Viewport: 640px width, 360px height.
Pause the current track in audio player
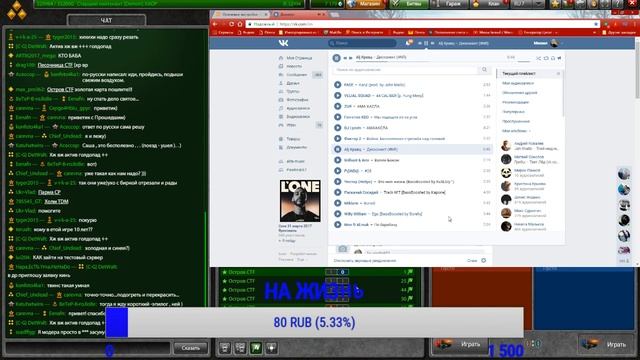336,58
